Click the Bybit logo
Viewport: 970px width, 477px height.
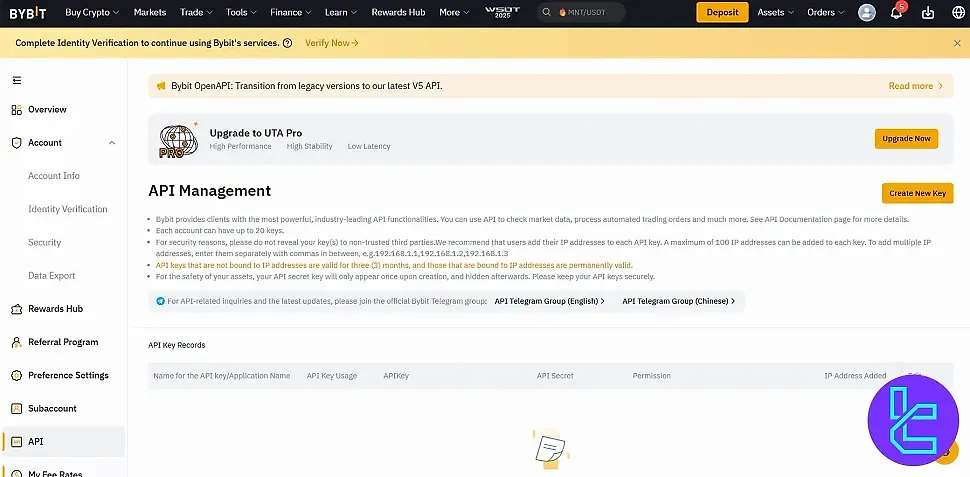[x=28, y=13]
